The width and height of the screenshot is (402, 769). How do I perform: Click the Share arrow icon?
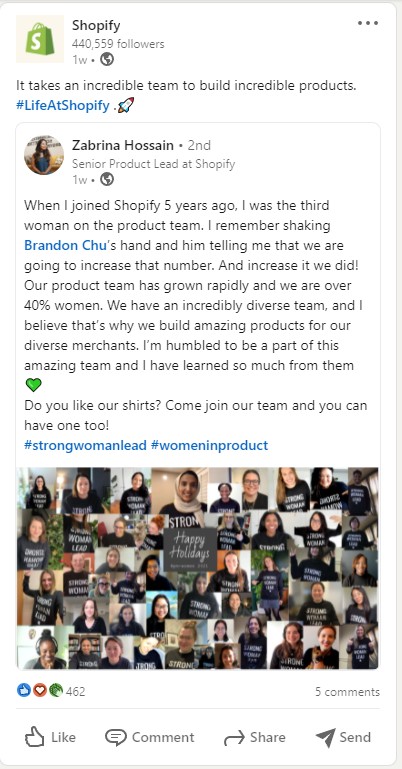234,738
